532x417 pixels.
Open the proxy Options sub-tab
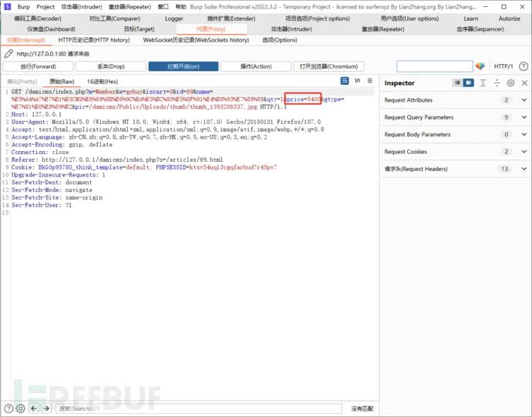pyautogui.click(x=280, y=40)
